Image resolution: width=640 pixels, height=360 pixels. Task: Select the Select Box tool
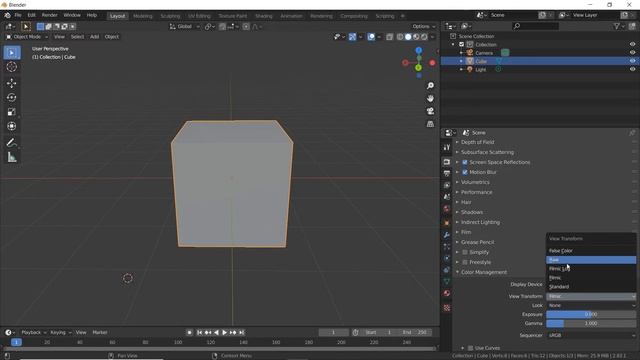coord(11,53)
